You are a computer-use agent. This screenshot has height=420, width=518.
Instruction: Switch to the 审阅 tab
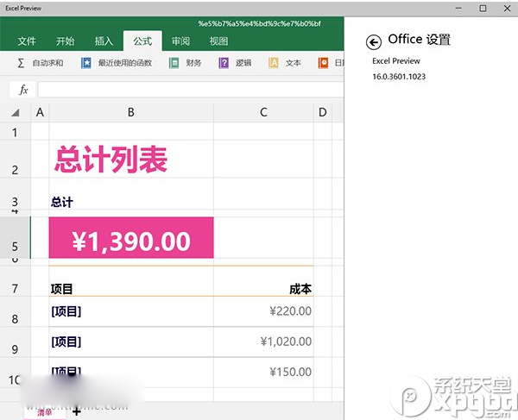180,41
